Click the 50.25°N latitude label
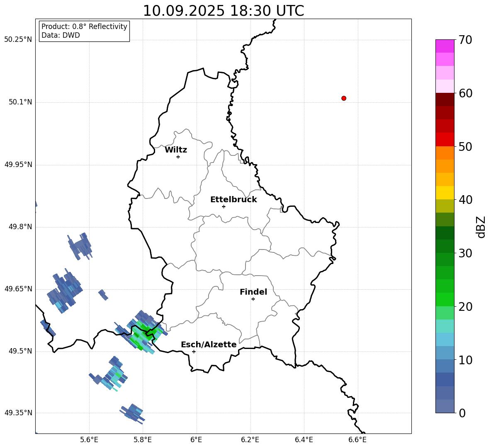 18,40
